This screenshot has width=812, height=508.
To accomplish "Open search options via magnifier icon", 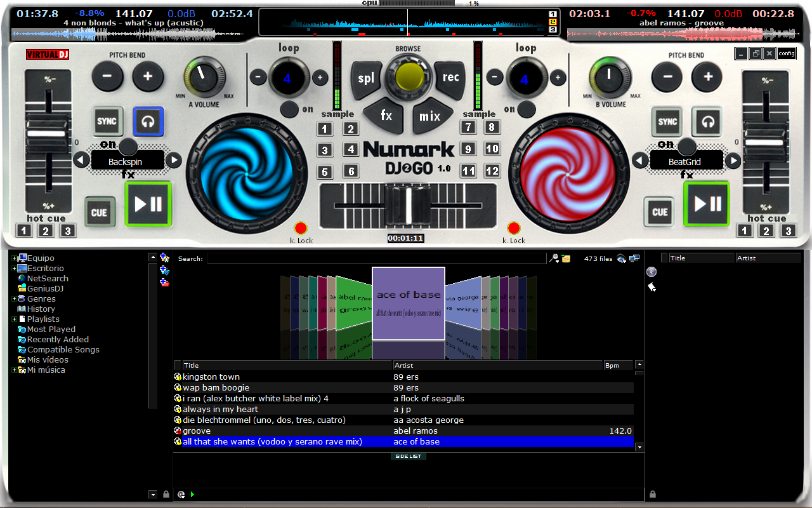I will tap(553, 258).
